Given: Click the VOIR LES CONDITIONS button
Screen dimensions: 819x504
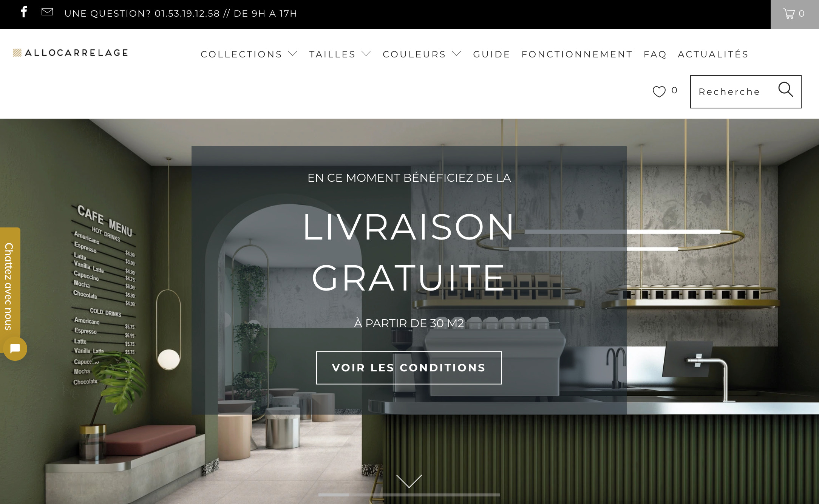Looking at the screenshot, I should coord(409,367).
